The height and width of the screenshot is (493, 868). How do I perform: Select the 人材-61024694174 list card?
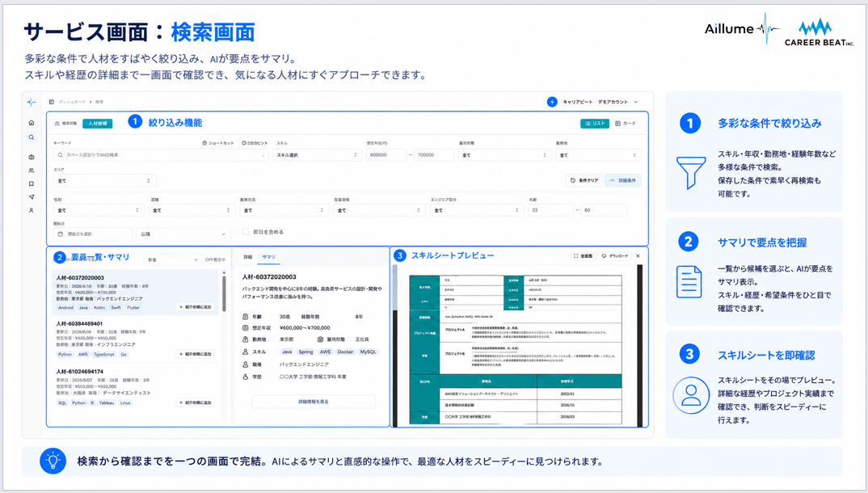136,387
